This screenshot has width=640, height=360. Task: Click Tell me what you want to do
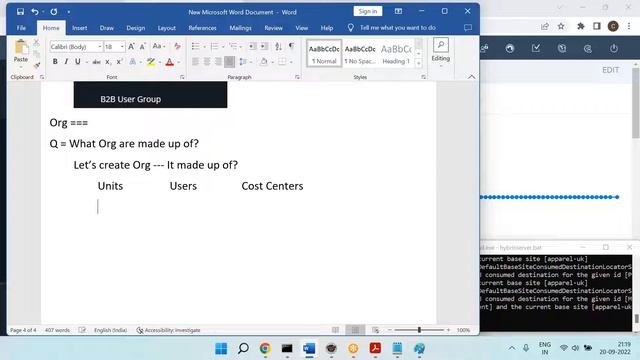398,28
